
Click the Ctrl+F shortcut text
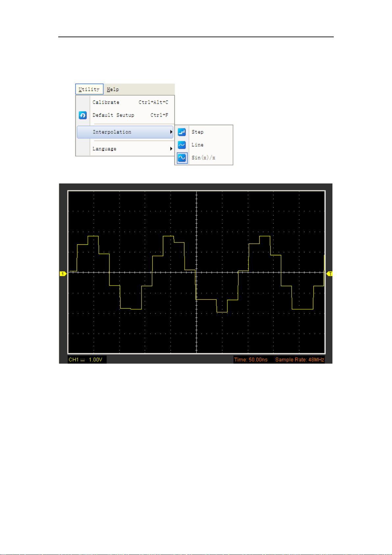click(x=159, y=115)
